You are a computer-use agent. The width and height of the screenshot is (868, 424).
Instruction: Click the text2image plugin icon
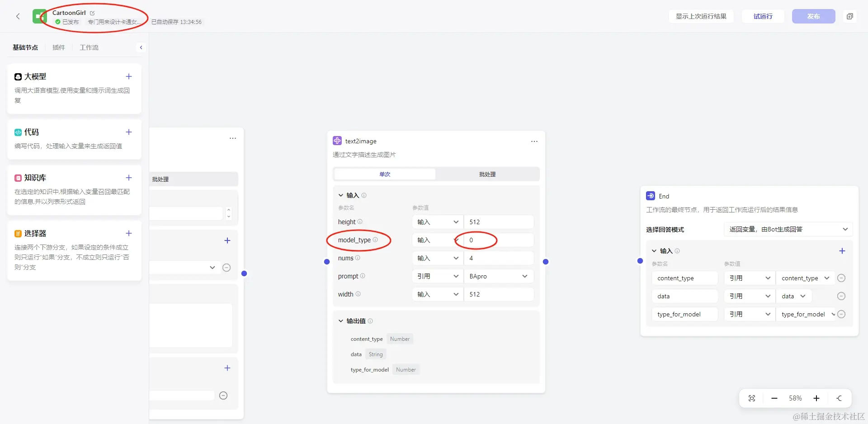coord(337,141)
